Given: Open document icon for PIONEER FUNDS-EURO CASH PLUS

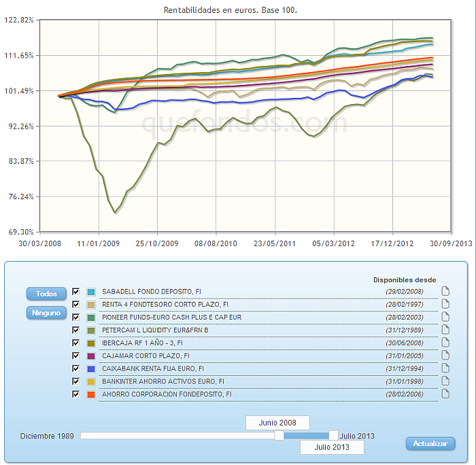Looking at the screenshot, I should pyautogui.click(x=445, y=317).
